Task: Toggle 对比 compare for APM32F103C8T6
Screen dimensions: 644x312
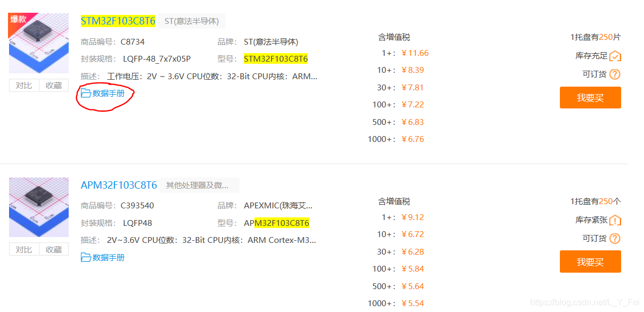Action: [23, 249]
